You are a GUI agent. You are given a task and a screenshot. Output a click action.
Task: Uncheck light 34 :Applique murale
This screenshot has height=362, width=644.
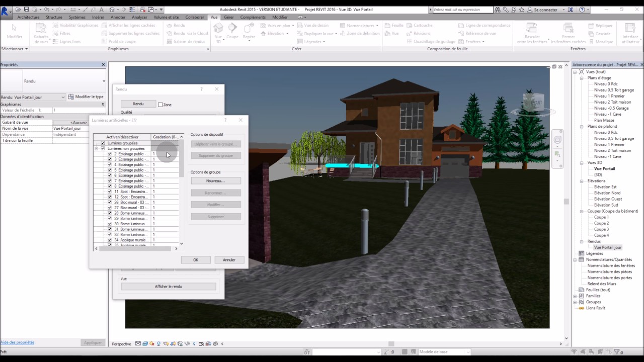[x=110, y=240]
